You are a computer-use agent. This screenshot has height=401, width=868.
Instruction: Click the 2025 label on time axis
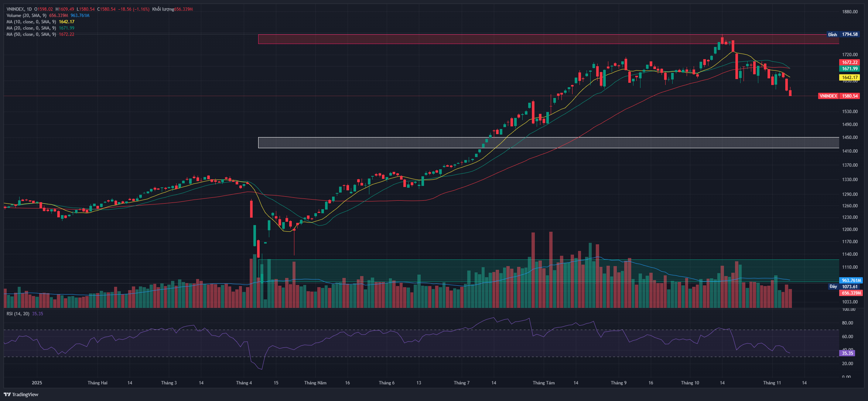point(37,383)
